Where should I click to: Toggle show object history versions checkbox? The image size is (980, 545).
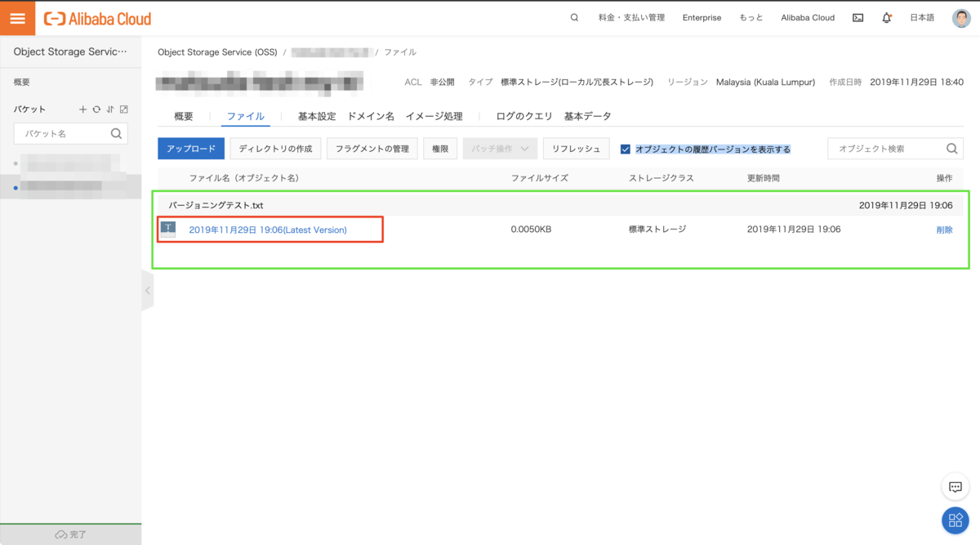626,150
